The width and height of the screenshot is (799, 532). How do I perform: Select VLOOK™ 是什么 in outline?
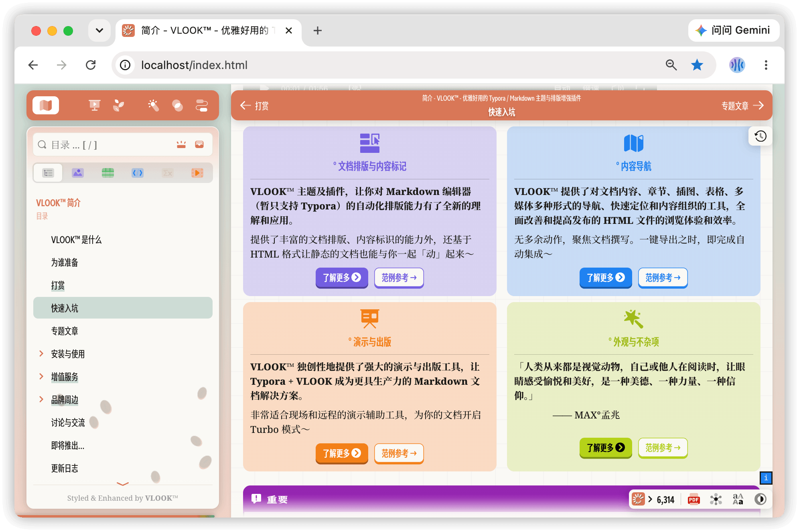click(76, 240)
